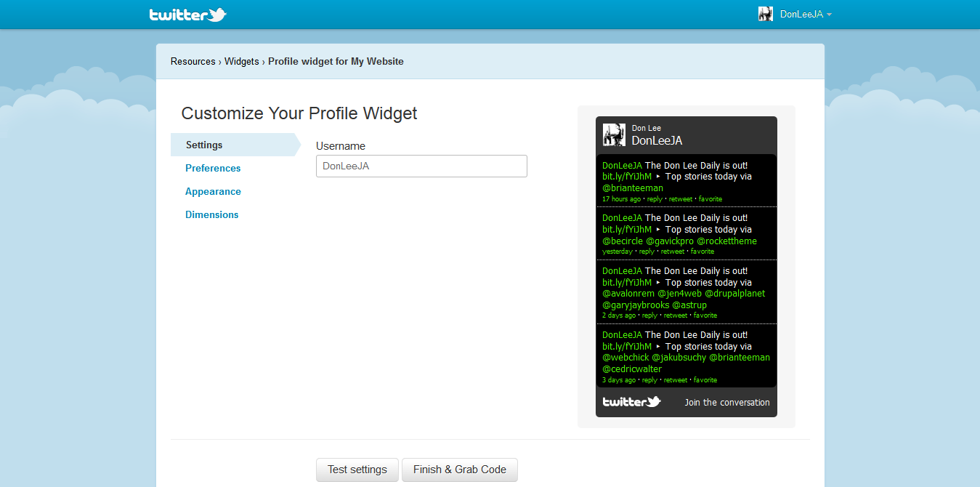The height and width of the screenshot is (487, 980).
Task: Click reply on the 17 hours ago tweet
Action: [x=655, y=199]
